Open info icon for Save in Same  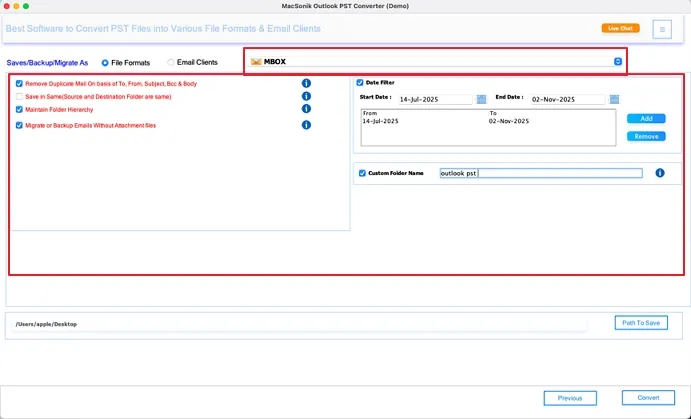click(x=306, y=96)
